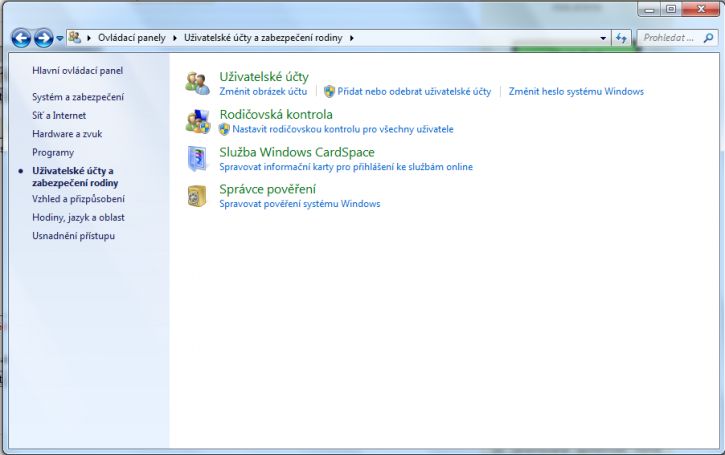Screen dimensions: 725x455
Task: Close the Control Panel window
Action: 701,9
